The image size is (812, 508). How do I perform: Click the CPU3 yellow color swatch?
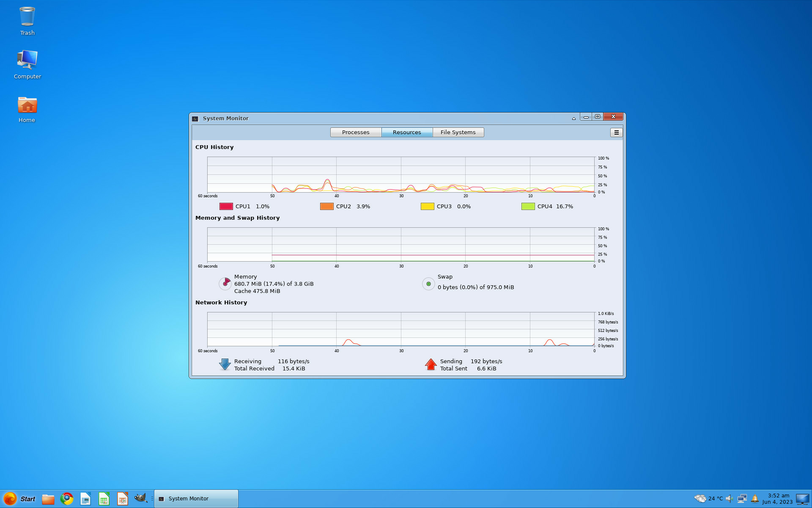click(428, 206)
